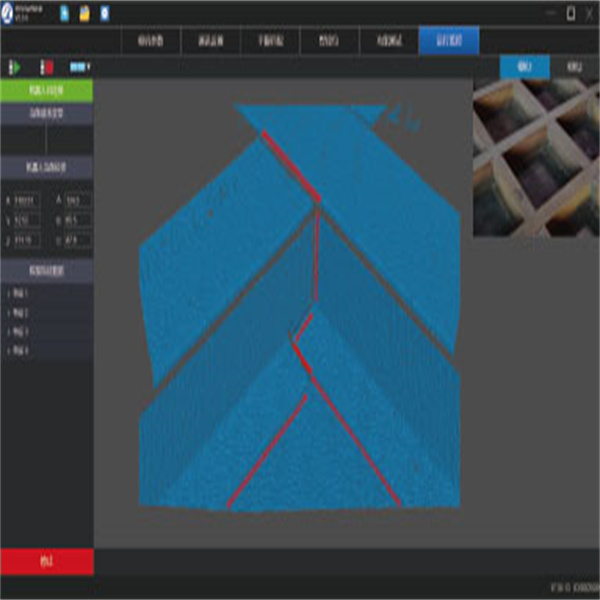Expand the second item in the left list
The width and height of the screenshot is (600, 600).
point(18,313)
